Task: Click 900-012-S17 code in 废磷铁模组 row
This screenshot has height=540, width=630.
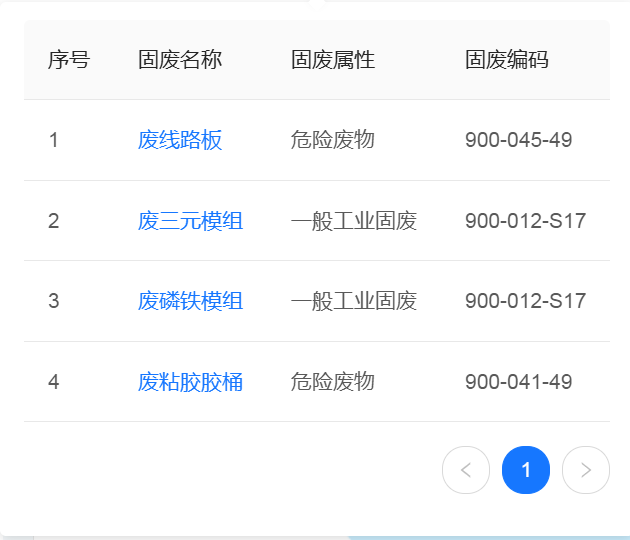Action: coord(525,301)
